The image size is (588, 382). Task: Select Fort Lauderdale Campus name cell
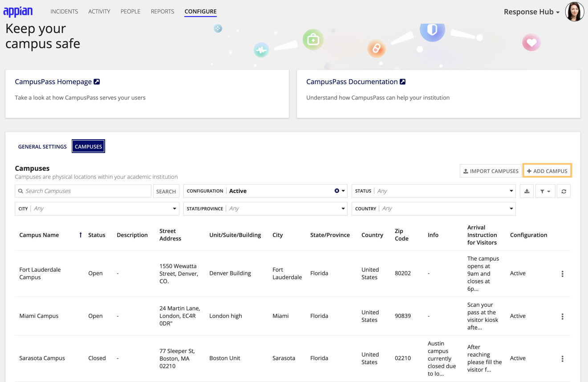coord(40,273)
